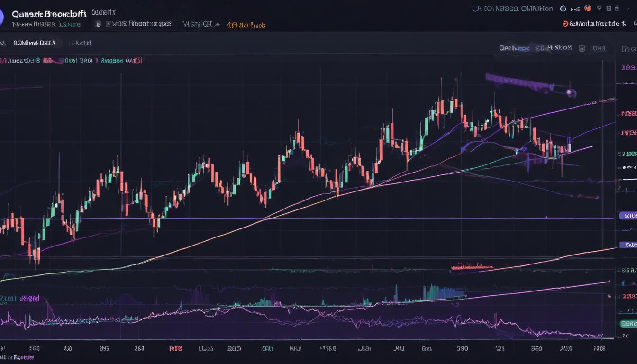Click the orange notification icon top right
637x364 pixels.
[587, 9]
